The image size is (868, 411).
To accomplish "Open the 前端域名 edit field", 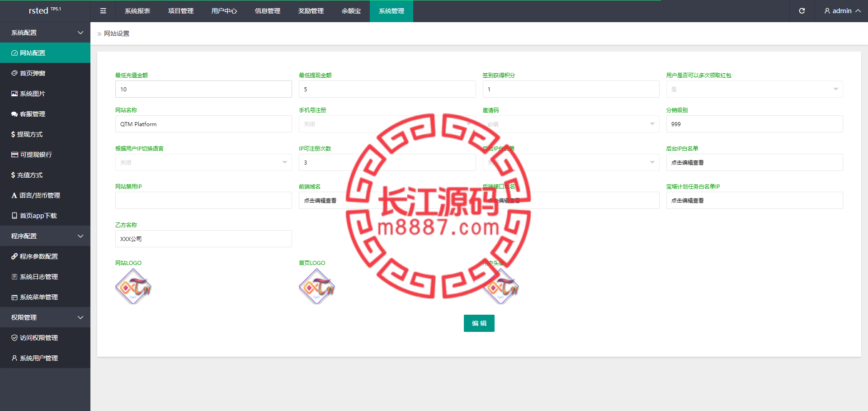I will click(387, 200).
